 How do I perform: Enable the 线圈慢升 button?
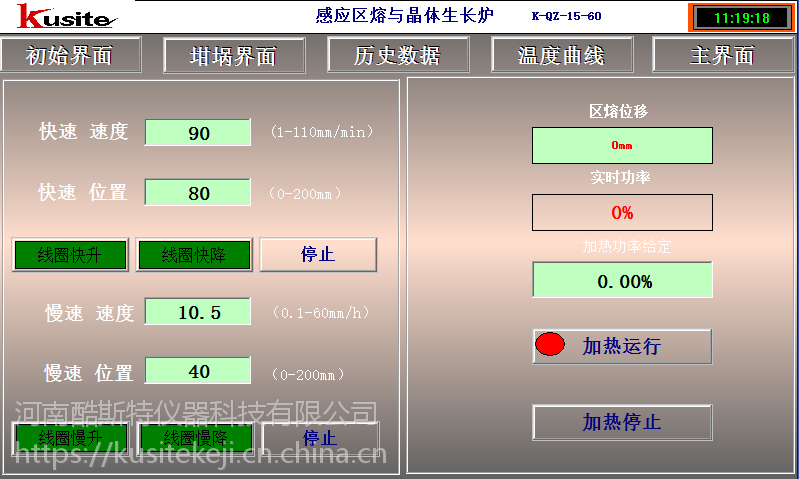[70, 438]
